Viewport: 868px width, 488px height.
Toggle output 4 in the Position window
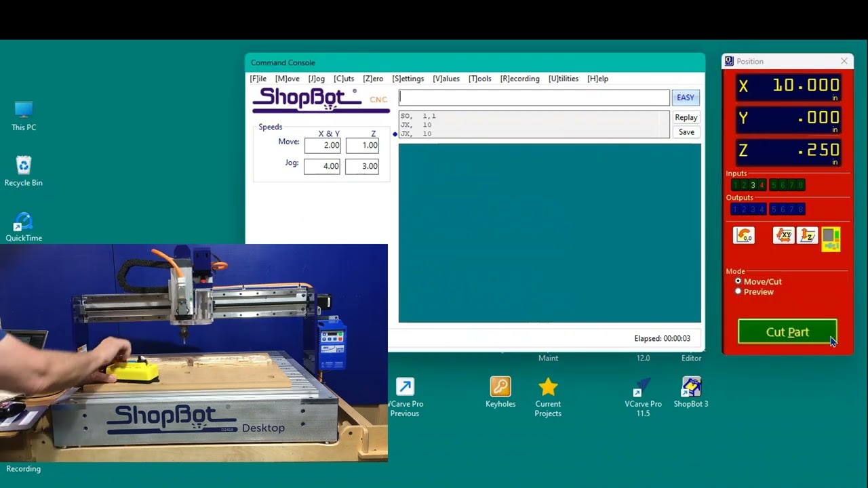[x=762, y=209]
